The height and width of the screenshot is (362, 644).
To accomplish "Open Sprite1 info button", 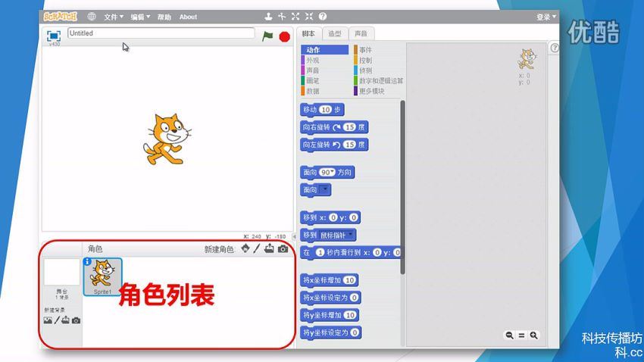I will click(87, 261).
